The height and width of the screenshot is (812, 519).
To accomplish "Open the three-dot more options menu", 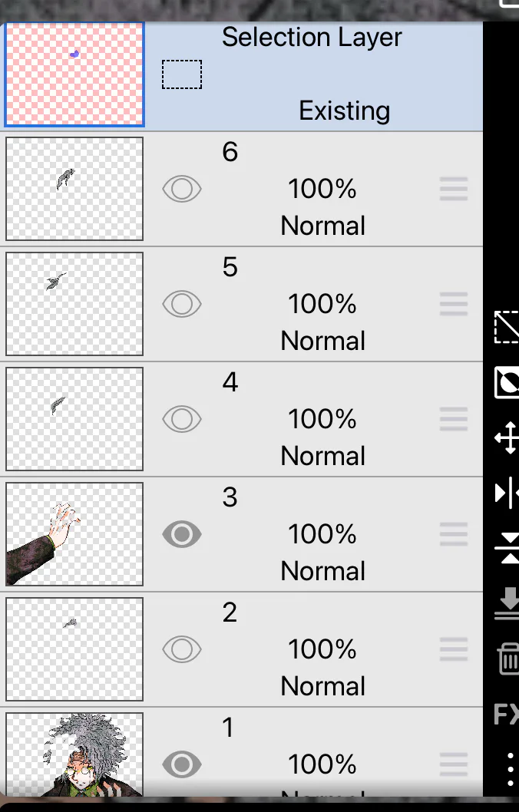I will [x=511, y=770].
